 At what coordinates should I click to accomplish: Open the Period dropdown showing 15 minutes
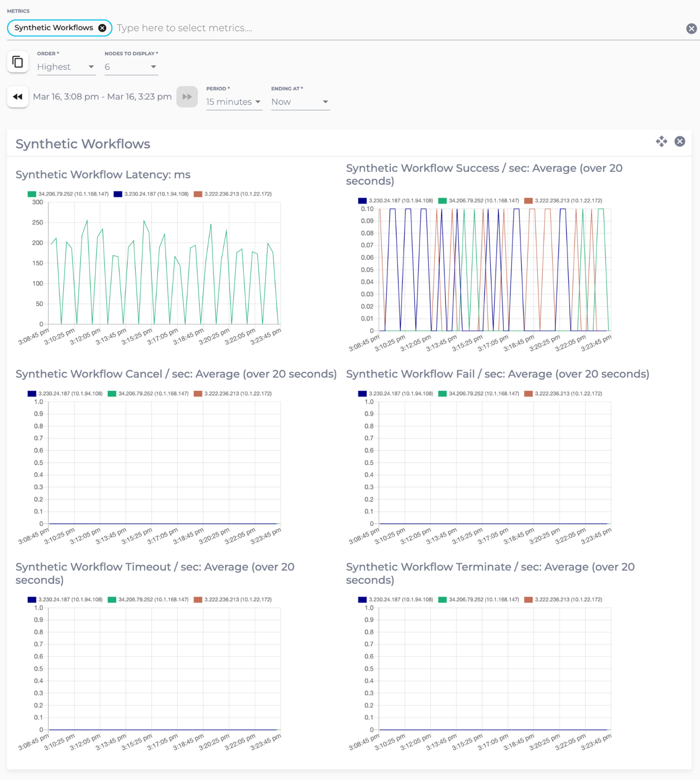point(234,102)
